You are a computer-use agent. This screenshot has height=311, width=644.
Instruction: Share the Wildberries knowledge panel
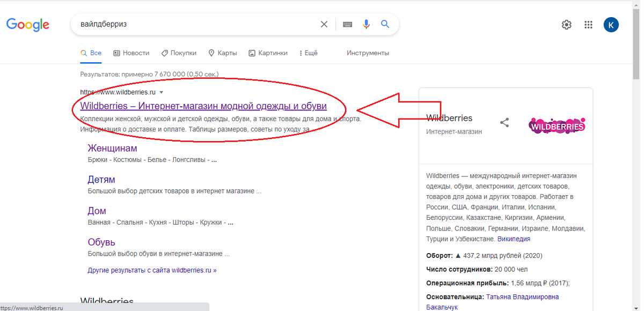pos(504,122)
